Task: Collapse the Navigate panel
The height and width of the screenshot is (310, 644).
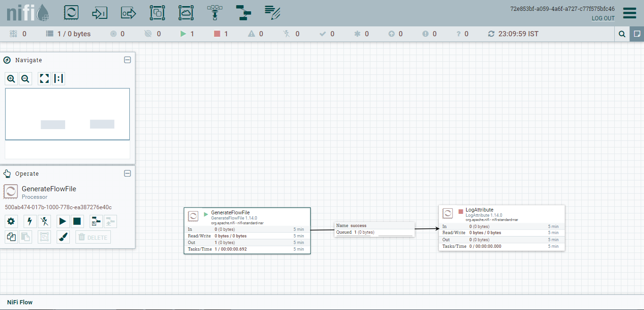Action: click(127, 60)
